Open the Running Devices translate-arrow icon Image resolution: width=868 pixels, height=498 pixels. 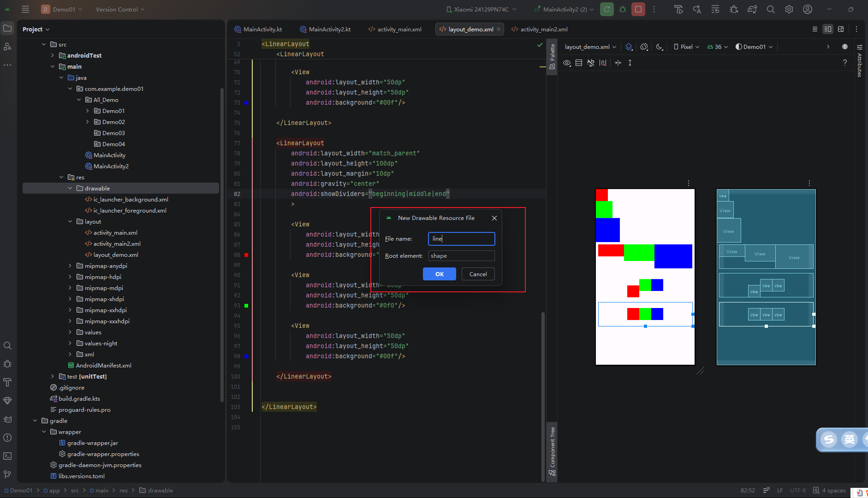click(697, 9)
